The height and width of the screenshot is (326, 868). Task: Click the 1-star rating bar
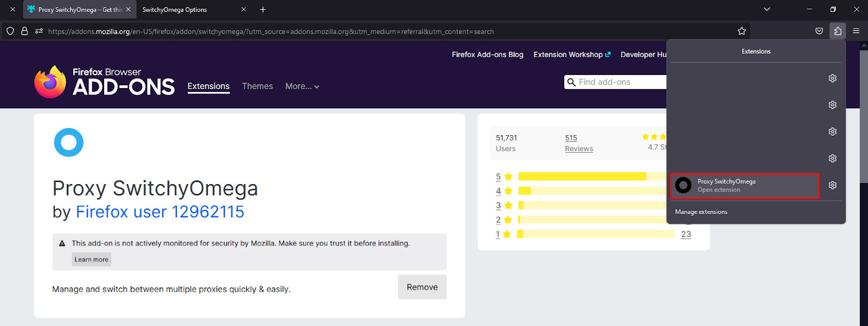point(596,234)
